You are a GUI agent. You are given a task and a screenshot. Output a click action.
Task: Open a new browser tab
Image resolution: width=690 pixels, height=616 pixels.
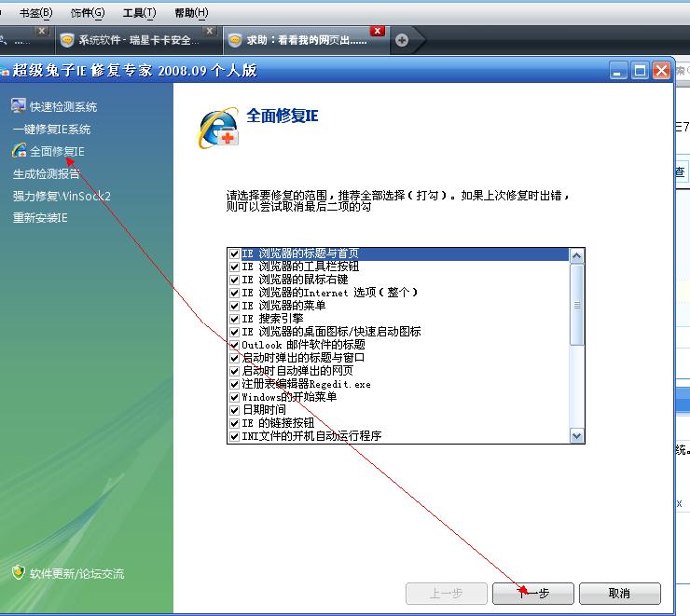401,40
